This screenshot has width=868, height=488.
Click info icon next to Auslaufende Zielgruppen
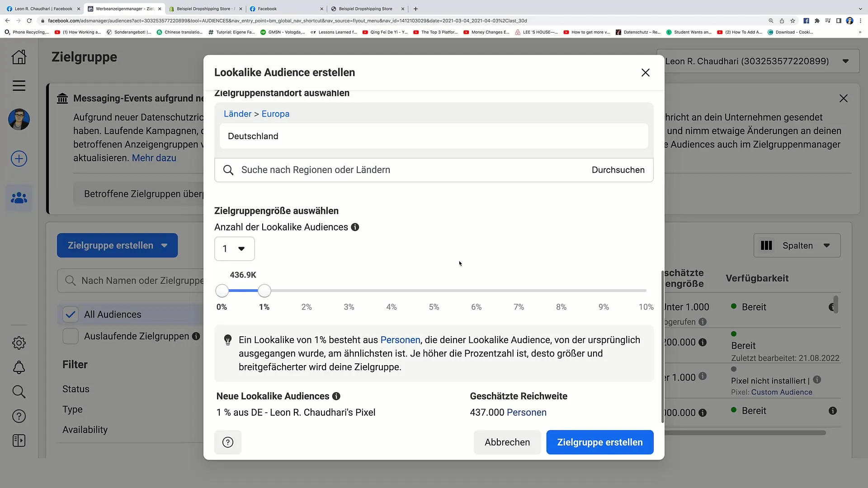(x=196, y=336)
